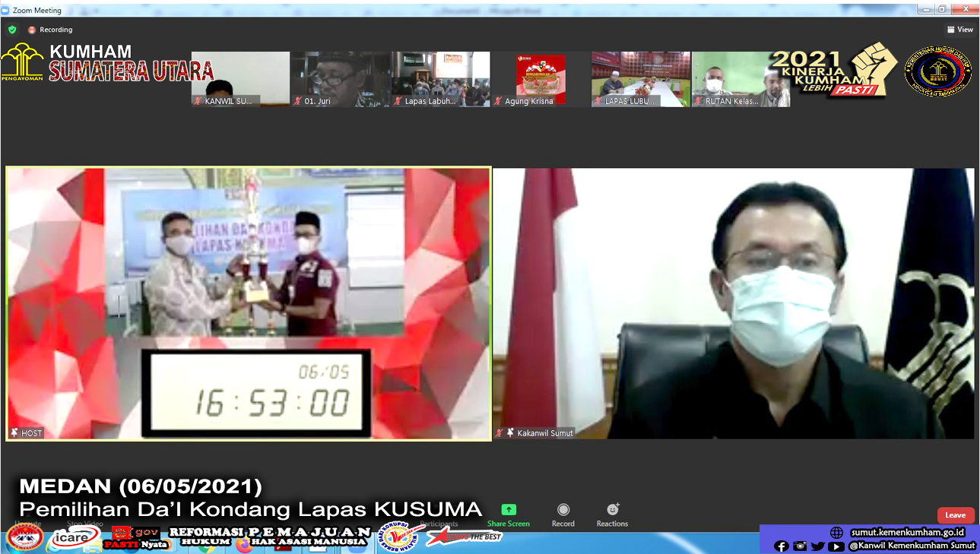Select the Lapas Labuh participant video

coord(441,78)
